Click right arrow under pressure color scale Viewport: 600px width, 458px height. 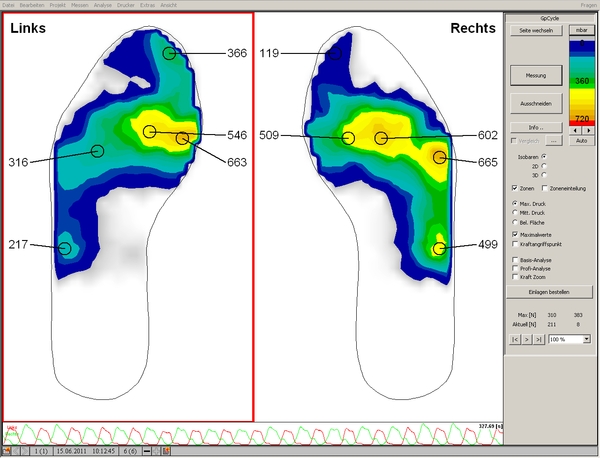(589, 129)
